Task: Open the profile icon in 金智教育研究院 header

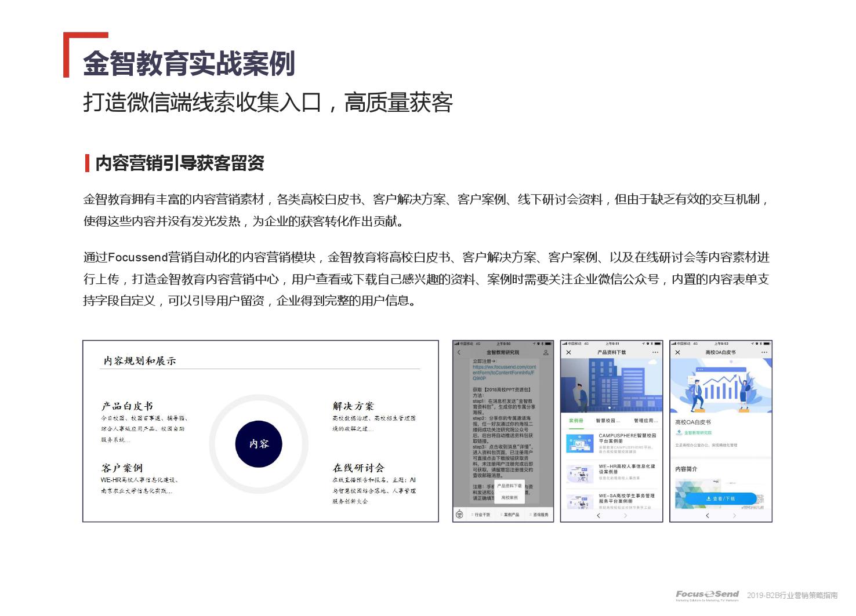Action: (546, 352)
